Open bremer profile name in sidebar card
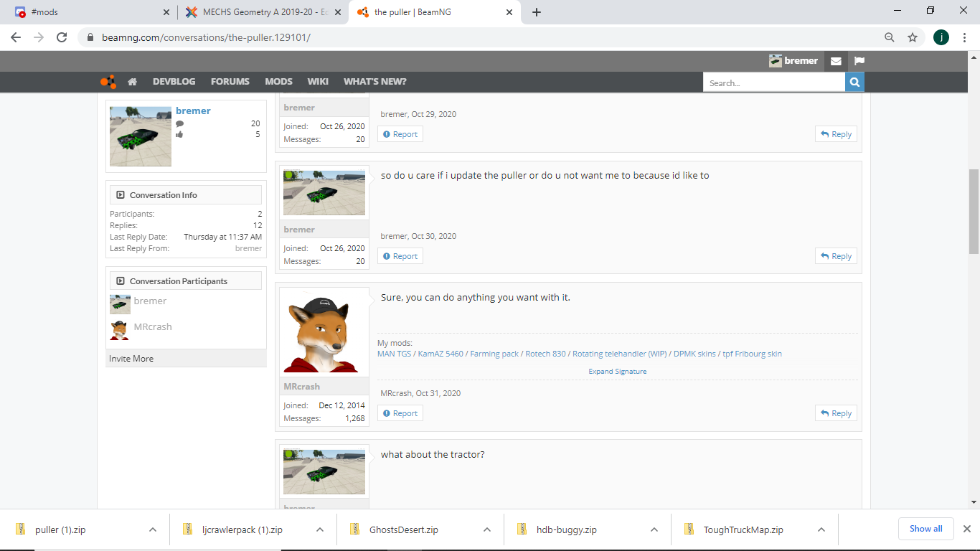980x551 pixels. point(193,111)
